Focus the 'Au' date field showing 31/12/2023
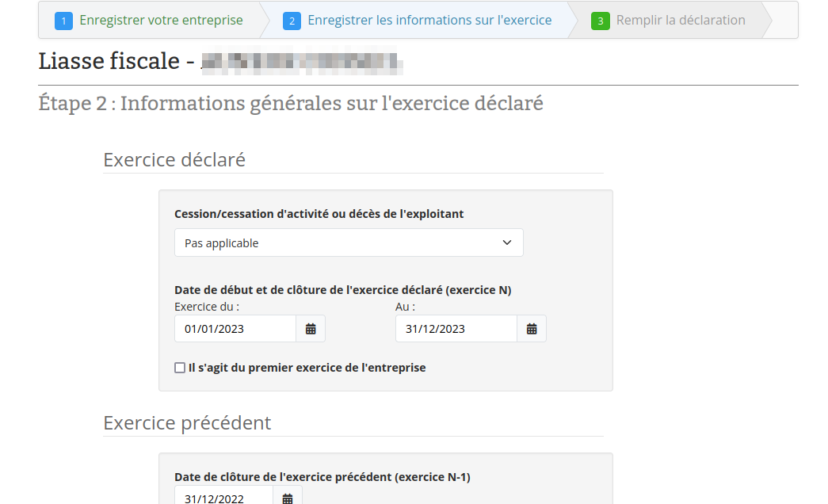This screenshot has height=504, width=828. coord(456,329)
